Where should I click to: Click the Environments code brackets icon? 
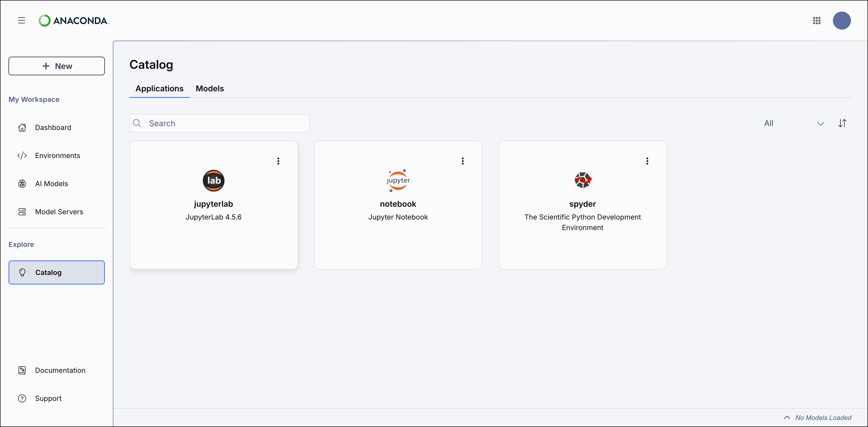point(22,155)
